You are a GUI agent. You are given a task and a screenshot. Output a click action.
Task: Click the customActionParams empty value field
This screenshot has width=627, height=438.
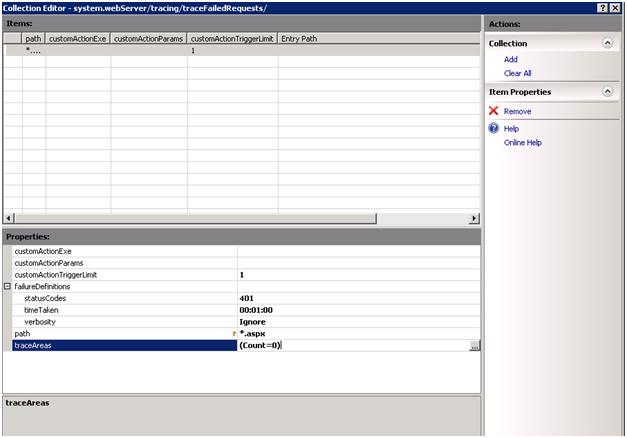pos(359,263)
